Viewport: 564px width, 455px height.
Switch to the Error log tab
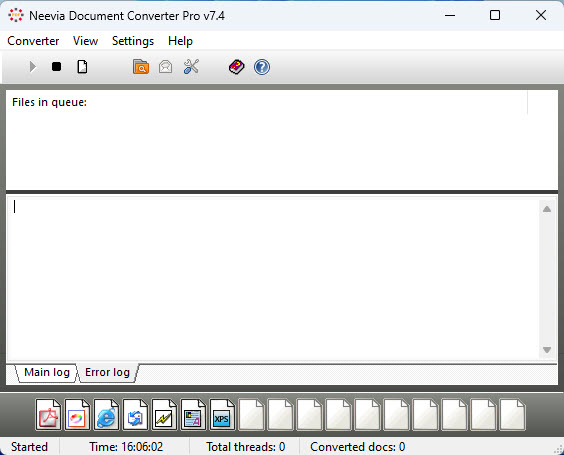point(107,372)
